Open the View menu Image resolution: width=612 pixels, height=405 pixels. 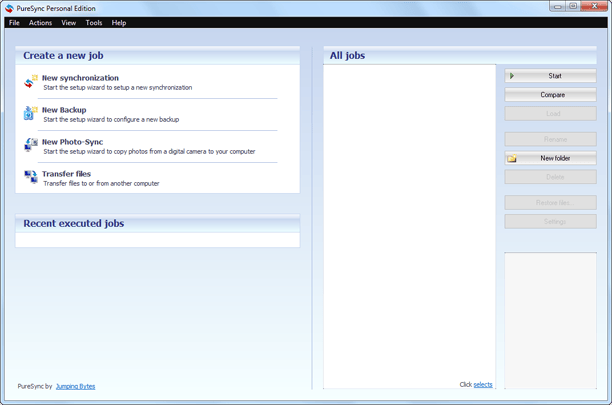click(x=68, y=23)
